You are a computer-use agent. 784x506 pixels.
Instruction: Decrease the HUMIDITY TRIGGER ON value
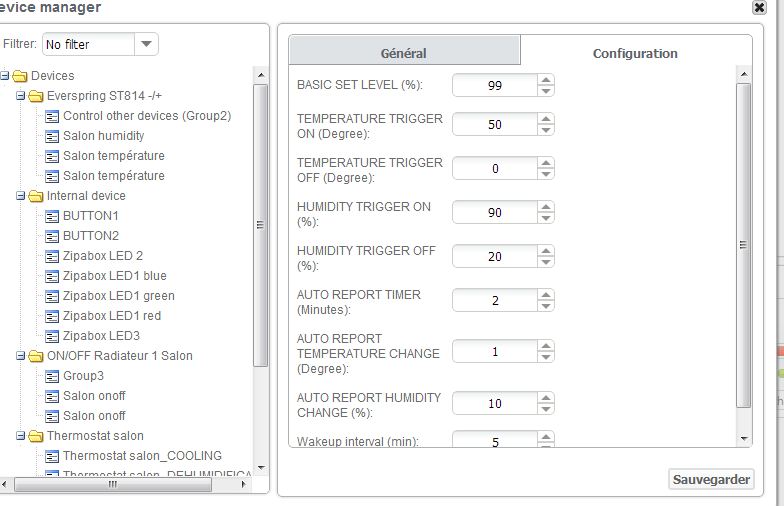545,218
